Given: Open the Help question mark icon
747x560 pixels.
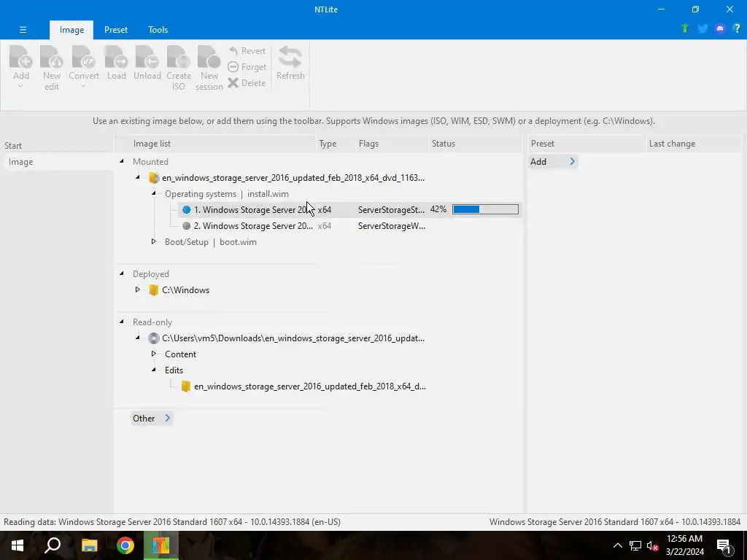Looking at the screenshot, I should point(737,28).
